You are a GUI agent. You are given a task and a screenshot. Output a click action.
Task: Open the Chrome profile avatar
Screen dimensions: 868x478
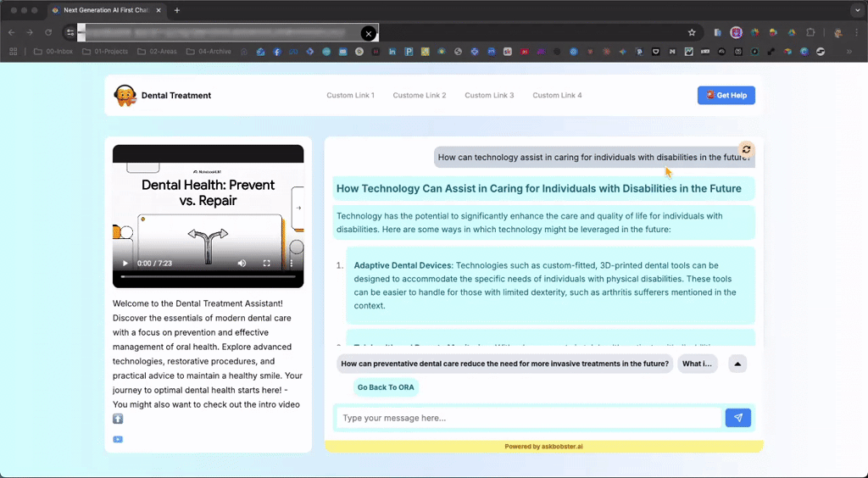point(838,33)
